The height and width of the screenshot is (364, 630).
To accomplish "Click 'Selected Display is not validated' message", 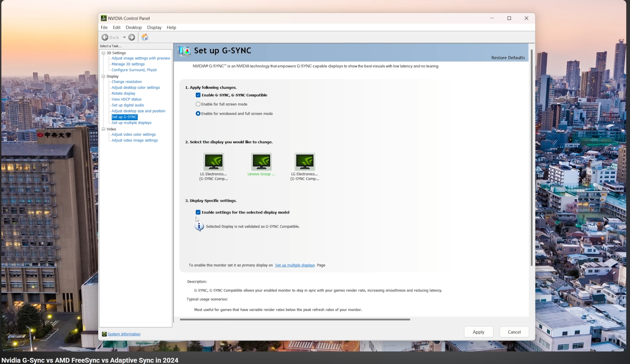I will (253, 226).
